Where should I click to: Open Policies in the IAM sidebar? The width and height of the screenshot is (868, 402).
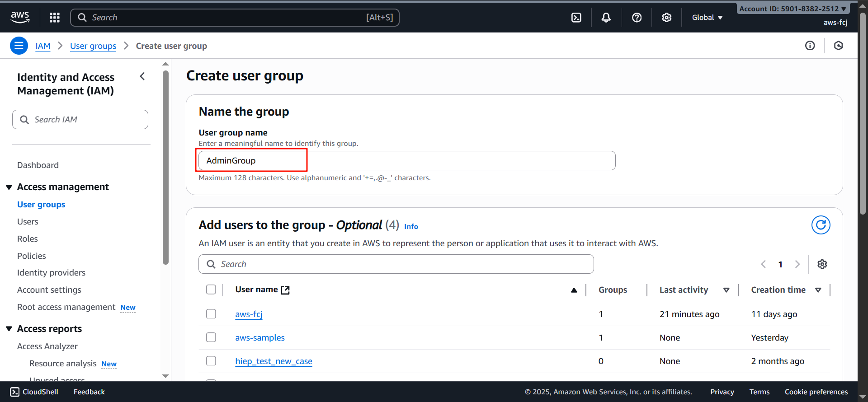32,256
